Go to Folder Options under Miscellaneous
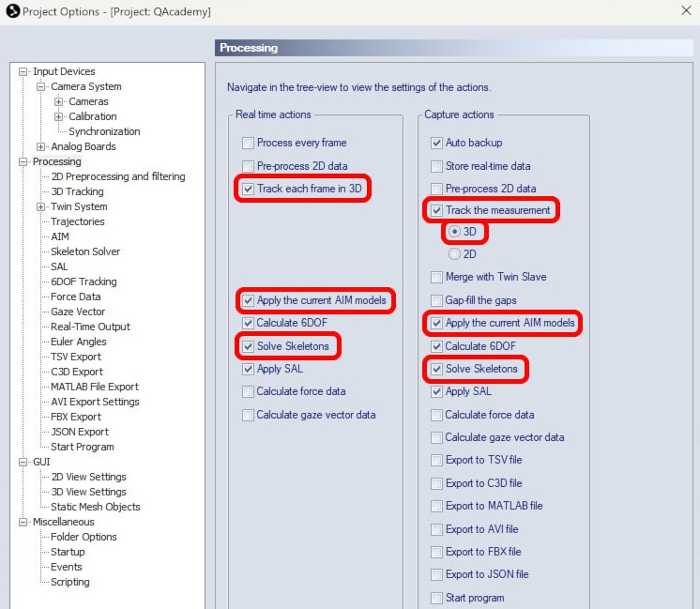This screenshot has width=700, height=609. (84, 537)
